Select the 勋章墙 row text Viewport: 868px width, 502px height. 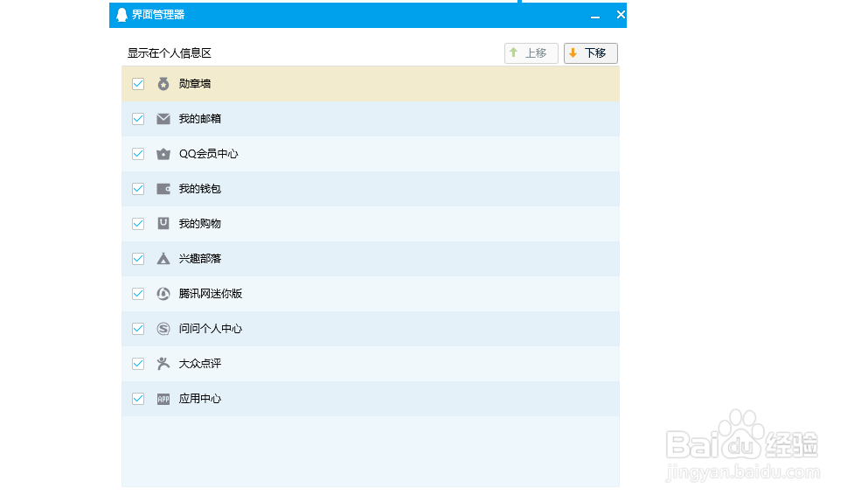[x=195, y=84]
